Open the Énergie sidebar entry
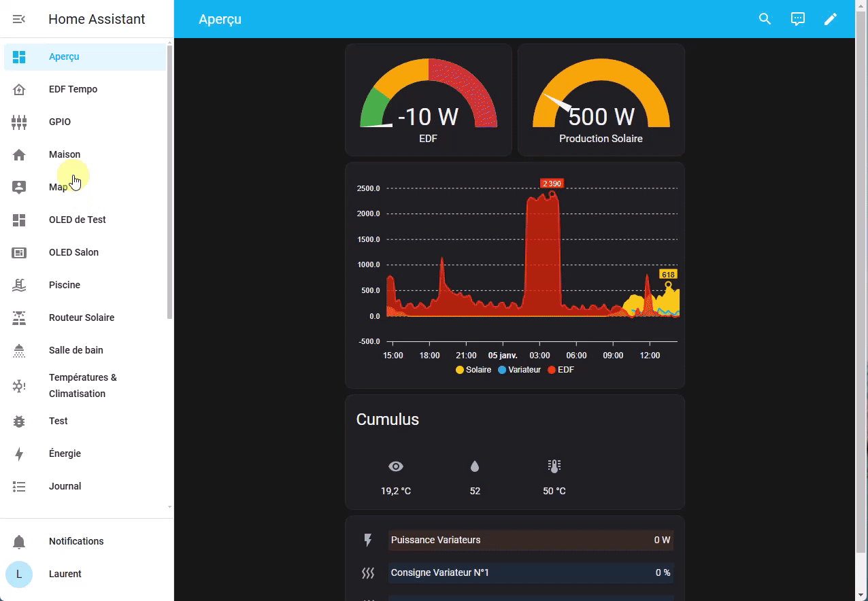868x601 pixels. coord(85,454)
